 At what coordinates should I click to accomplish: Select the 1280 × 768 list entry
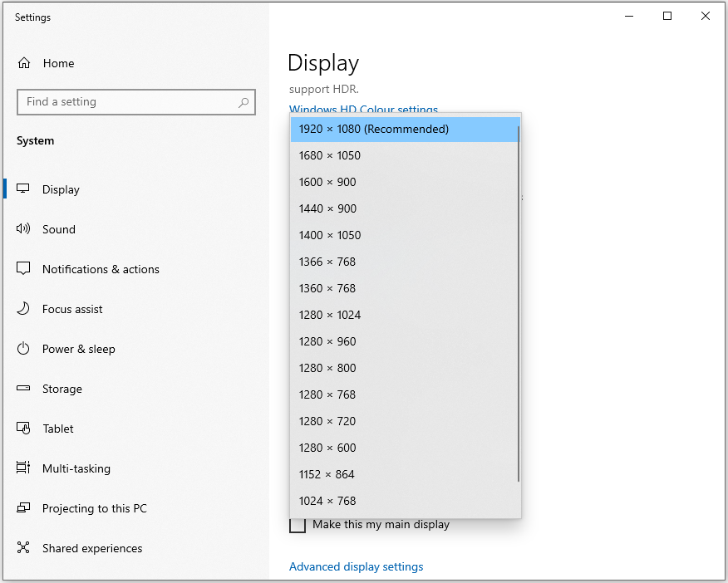pyautogui.click(x=405, y=394)
